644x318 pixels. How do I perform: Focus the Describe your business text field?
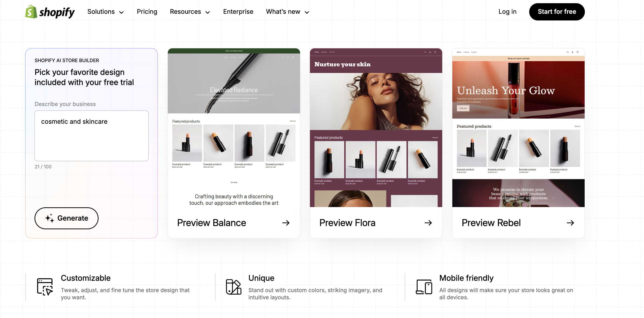(91, 136)
